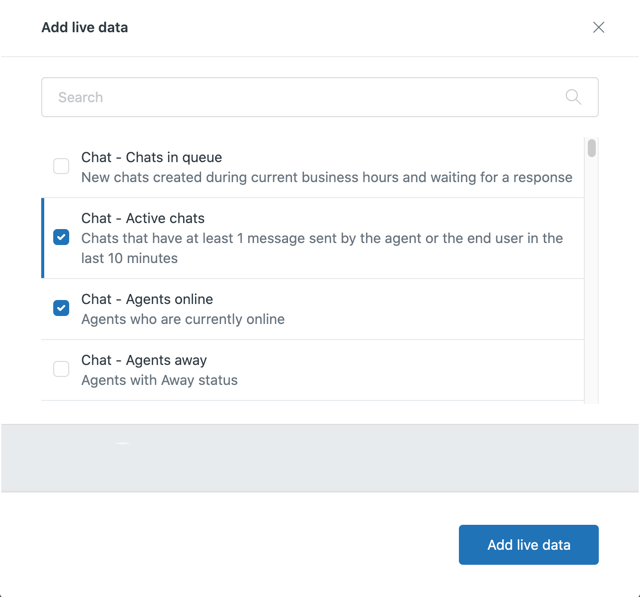Click the 'New chats created during' description
Screen dimensions: 640x597
[x=326, y=177]
